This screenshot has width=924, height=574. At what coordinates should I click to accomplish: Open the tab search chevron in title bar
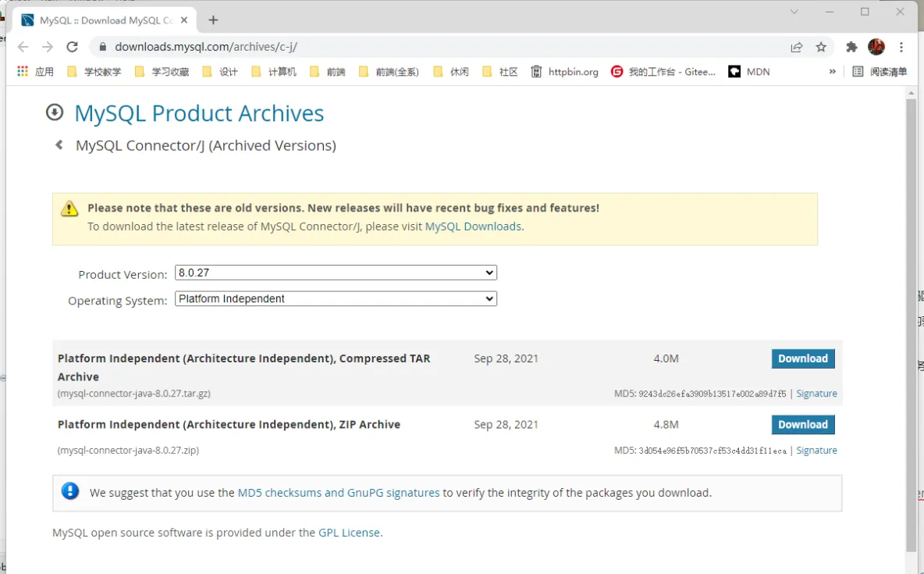click(x=794, y=12)
